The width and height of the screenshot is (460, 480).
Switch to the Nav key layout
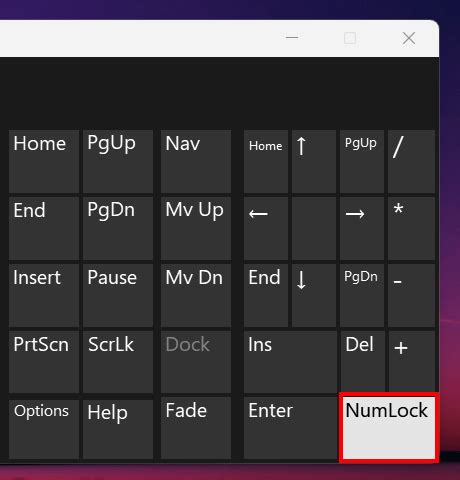pos(196,161)
